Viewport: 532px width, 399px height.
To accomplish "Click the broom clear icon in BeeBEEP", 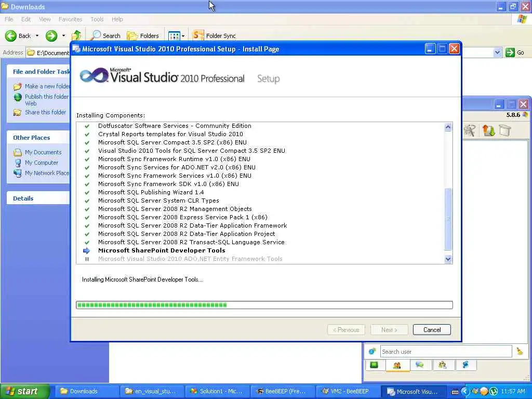I will (520, 351).
